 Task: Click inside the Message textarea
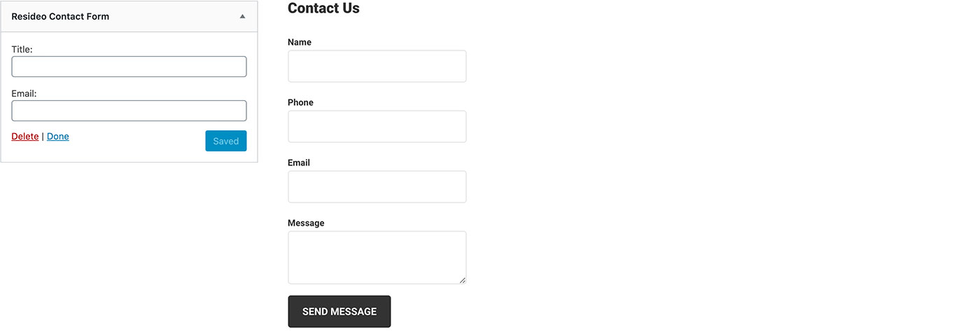pyautogui.click(x=377, y=257)
